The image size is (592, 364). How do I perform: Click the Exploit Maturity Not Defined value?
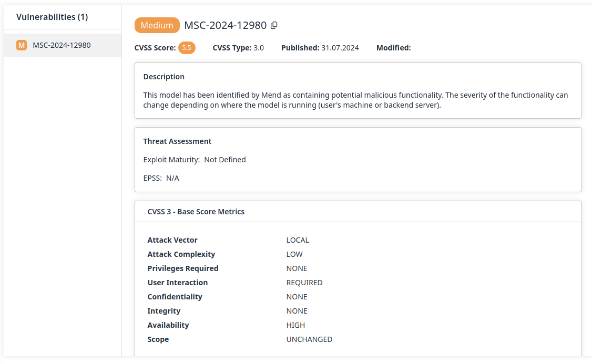pos(224,160)
